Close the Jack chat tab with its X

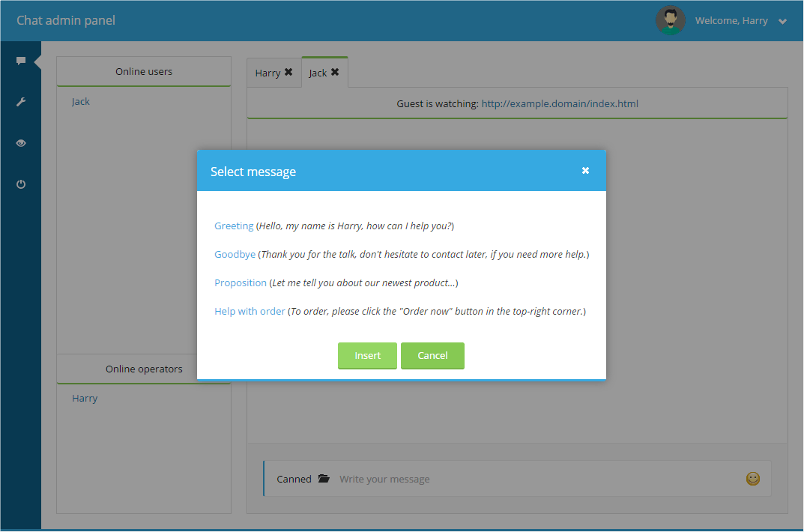pyautogui.click(x=335, y=72)
